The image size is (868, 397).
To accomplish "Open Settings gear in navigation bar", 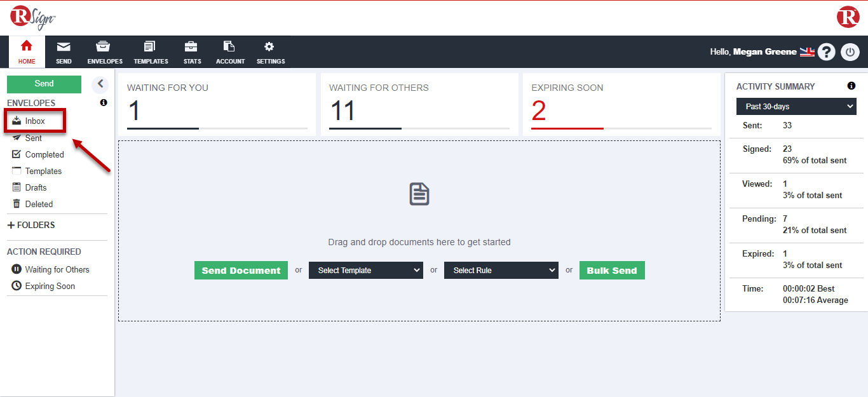I will [x=270, y=52].
